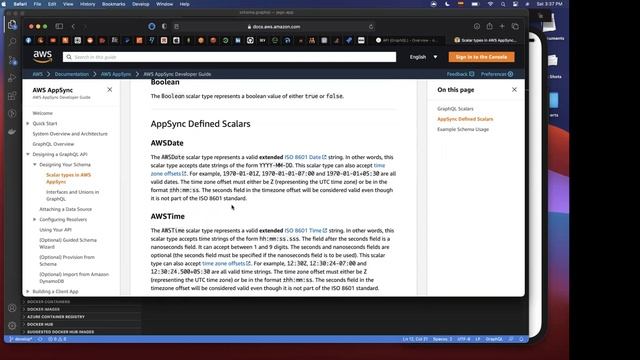Open macOS Control Center icon
The height and width of the screenshot is (360, 640).
coord(515,4)
